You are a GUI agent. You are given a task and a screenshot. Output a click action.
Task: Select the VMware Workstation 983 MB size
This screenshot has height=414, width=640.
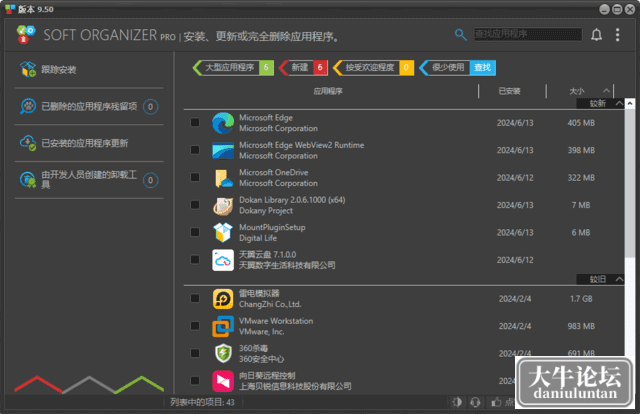(x=581, y=326)
